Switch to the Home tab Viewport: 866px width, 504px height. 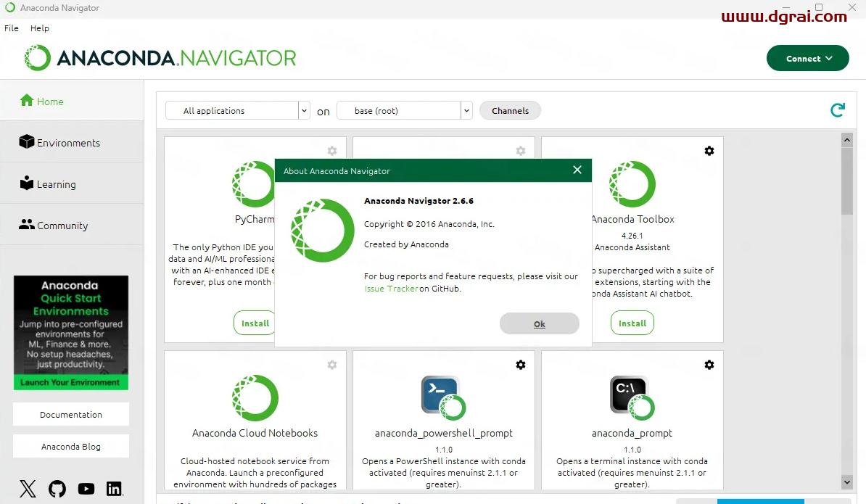pos(72,101)
